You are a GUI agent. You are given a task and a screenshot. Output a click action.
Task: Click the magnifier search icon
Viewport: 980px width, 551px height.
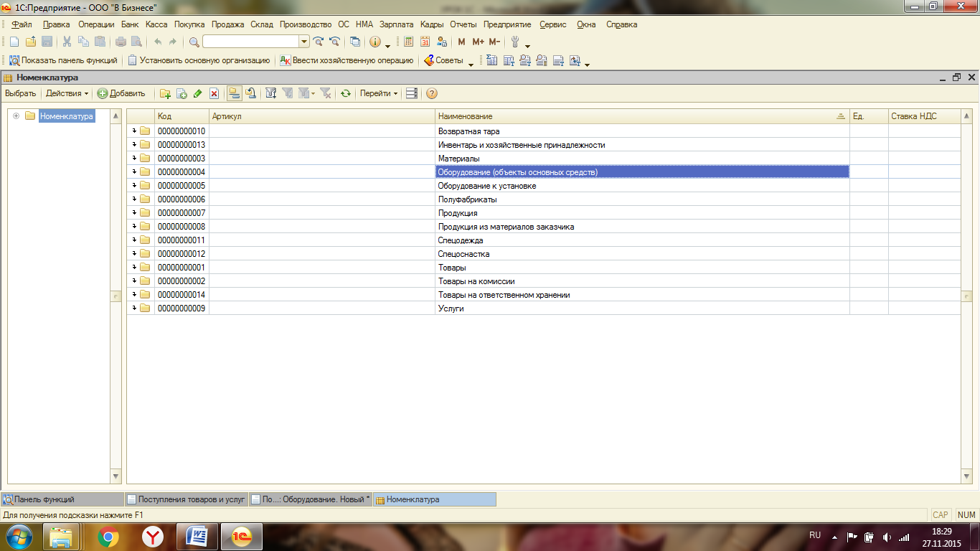(194, 42)
